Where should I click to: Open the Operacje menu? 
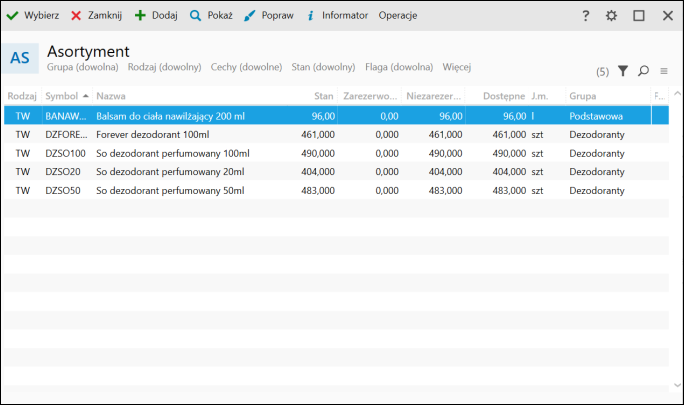pyautogui.click(x=398, y=16)
